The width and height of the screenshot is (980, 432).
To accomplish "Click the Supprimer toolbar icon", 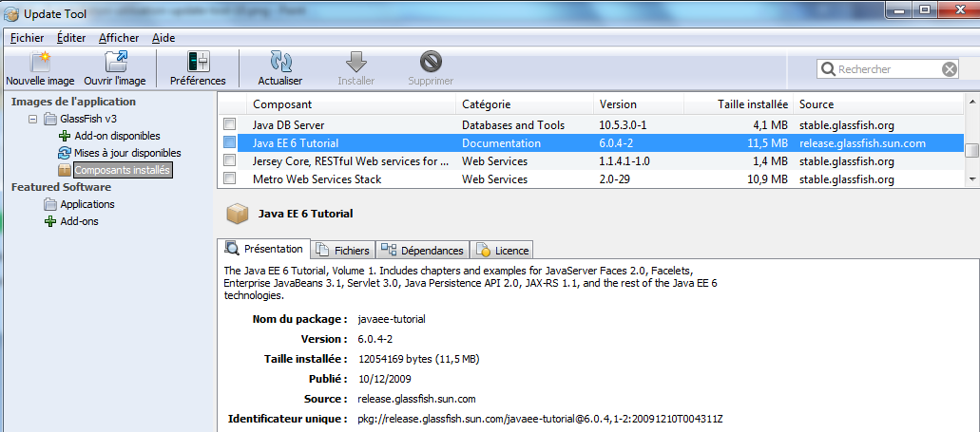I will click(431, 63).
